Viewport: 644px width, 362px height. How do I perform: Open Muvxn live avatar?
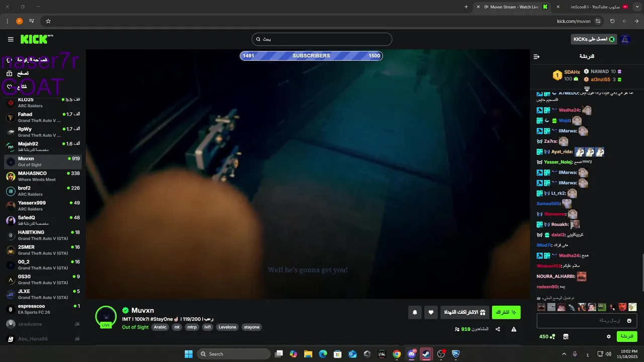[x=106, y=316]
